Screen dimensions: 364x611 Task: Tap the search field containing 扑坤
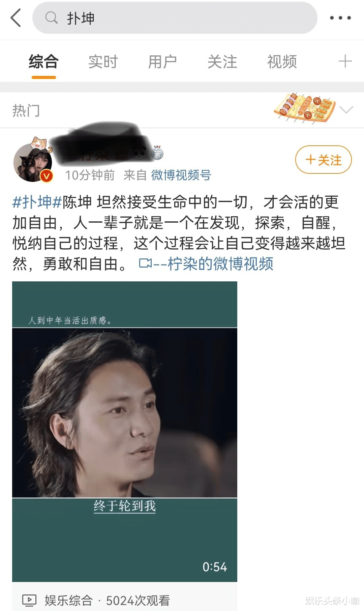click(175, 18)
